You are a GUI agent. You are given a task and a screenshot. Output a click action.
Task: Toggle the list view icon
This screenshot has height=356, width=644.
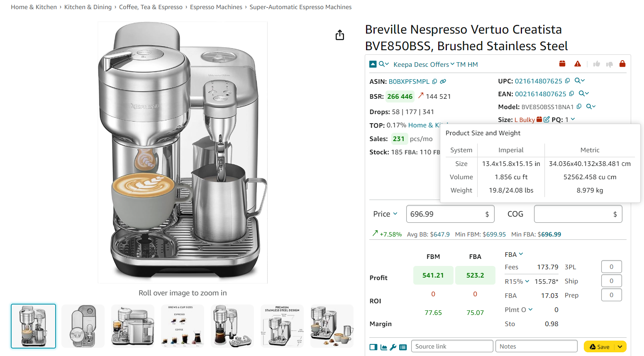tap(403, 347)
